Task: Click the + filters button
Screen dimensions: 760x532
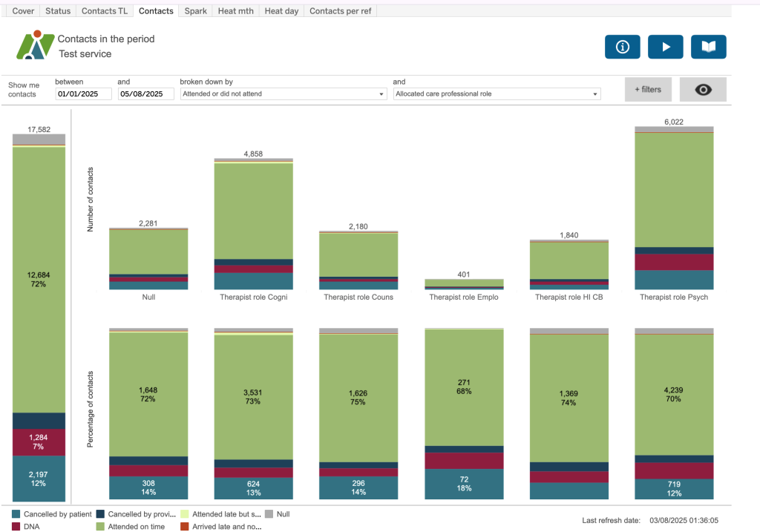Action: coord(647,89)
